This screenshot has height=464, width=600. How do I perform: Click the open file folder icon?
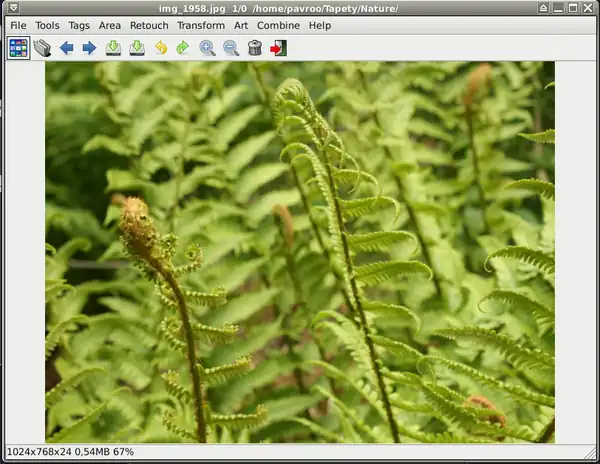[42, 48]
